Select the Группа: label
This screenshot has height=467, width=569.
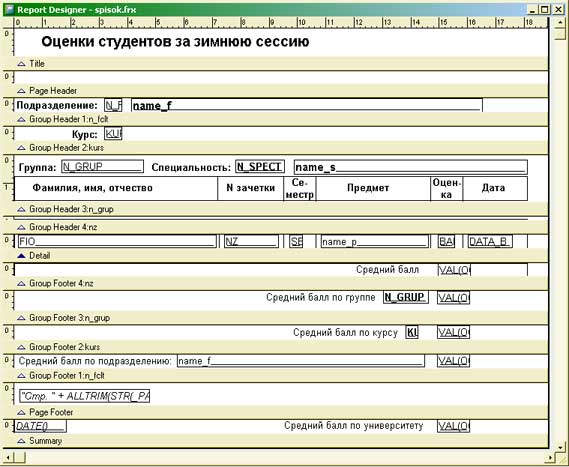click(x=37, y=167)
